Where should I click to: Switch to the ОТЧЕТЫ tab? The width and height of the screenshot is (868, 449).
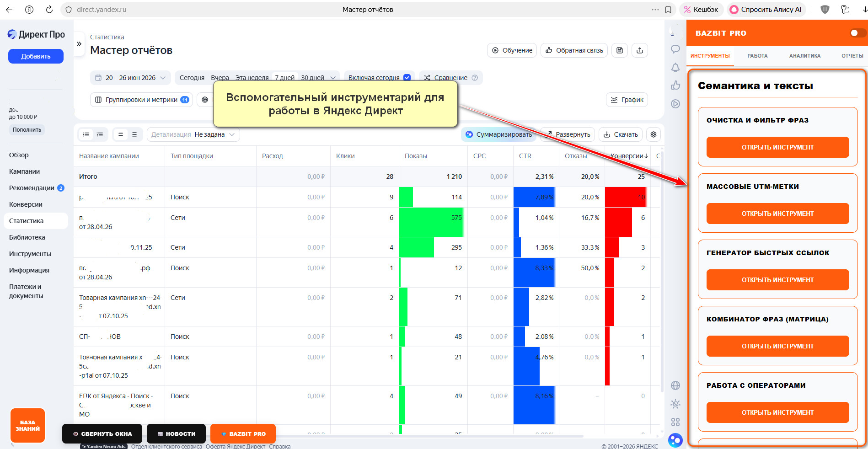tap(852, 56)
